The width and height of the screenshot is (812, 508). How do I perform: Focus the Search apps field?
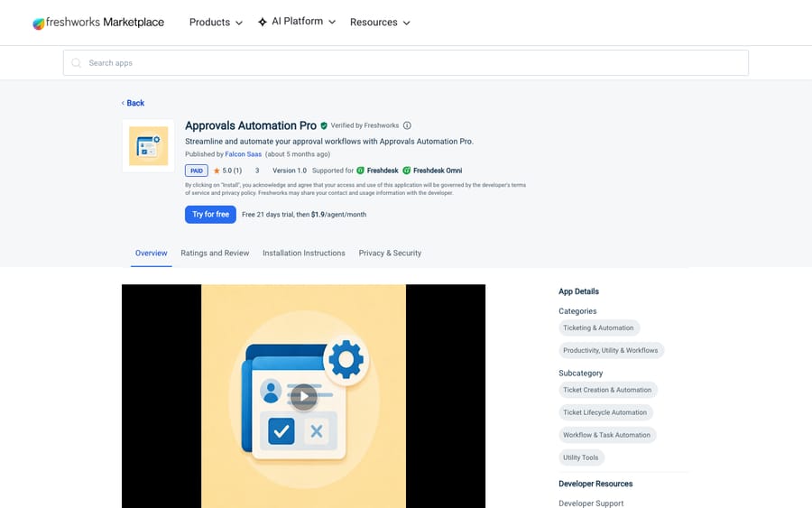tap(405, 62)
